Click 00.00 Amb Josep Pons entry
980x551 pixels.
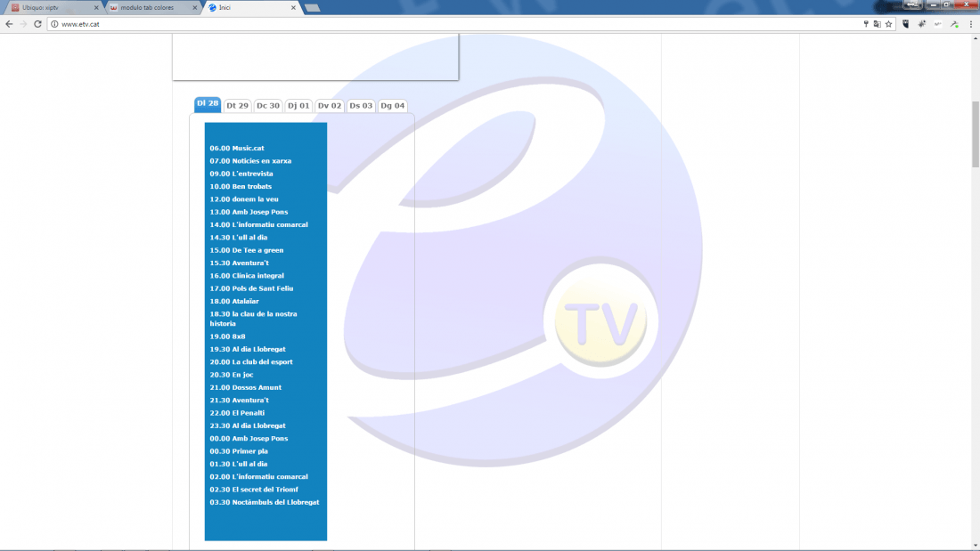click(249, 439)
